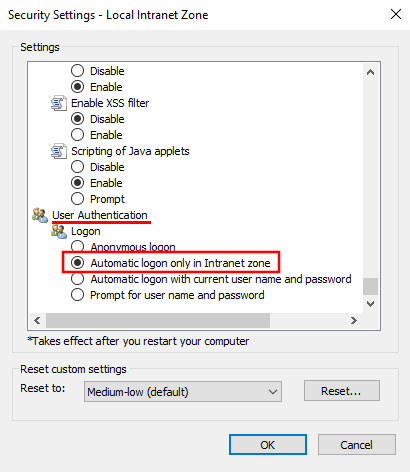Click the User Authentication users icon
This screenshot has height=472, width=410.
(x=40, y=215)
